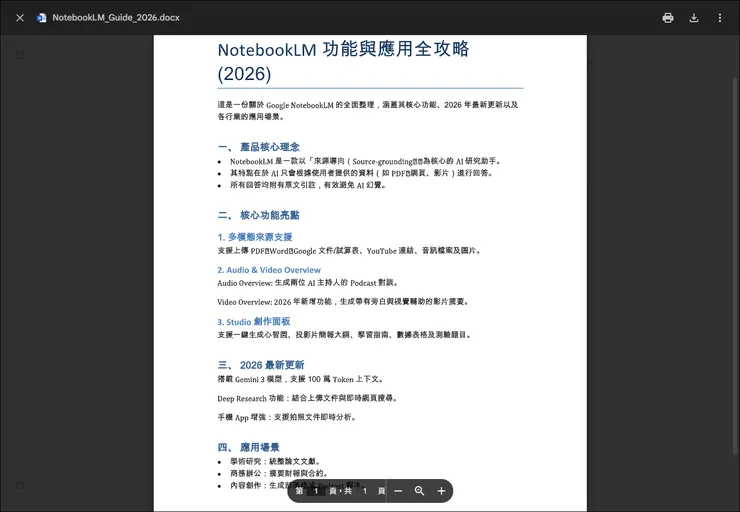Close the document preview with the X
The width and height of the screenshot is (740, 512).
tap(20, 18)
